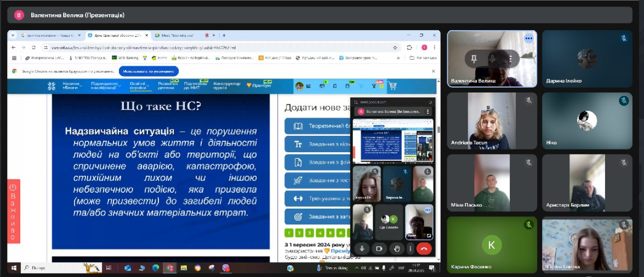Viewport: 644px width, 277px height.
Task: Open the Windows Start menu
Action: click(x=14, y=268)
